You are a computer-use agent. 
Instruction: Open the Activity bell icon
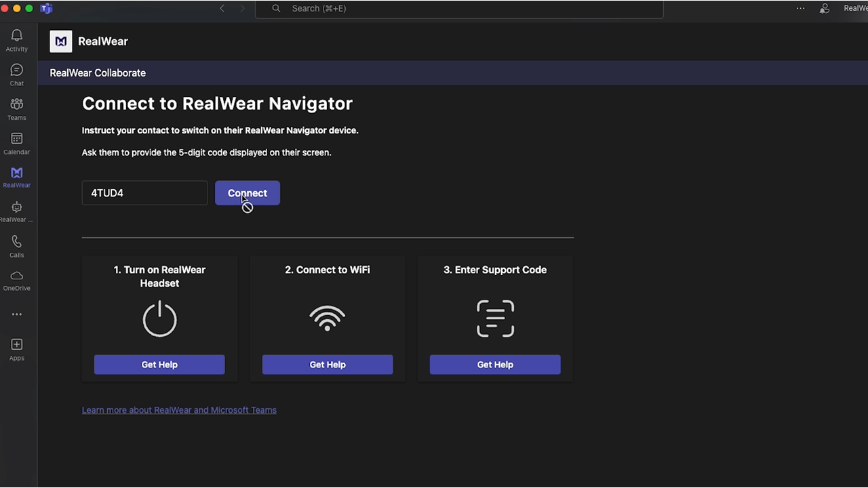[17, 40]
